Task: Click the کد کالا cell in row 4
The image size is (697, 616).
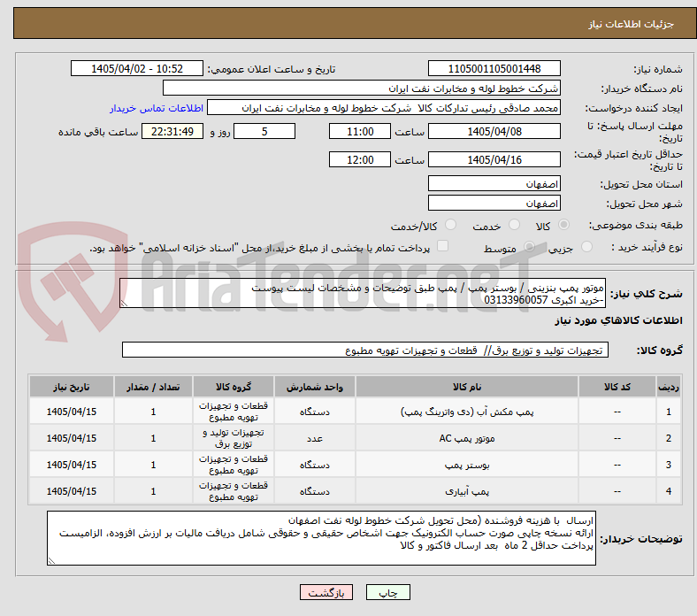Action: (617, 491)
